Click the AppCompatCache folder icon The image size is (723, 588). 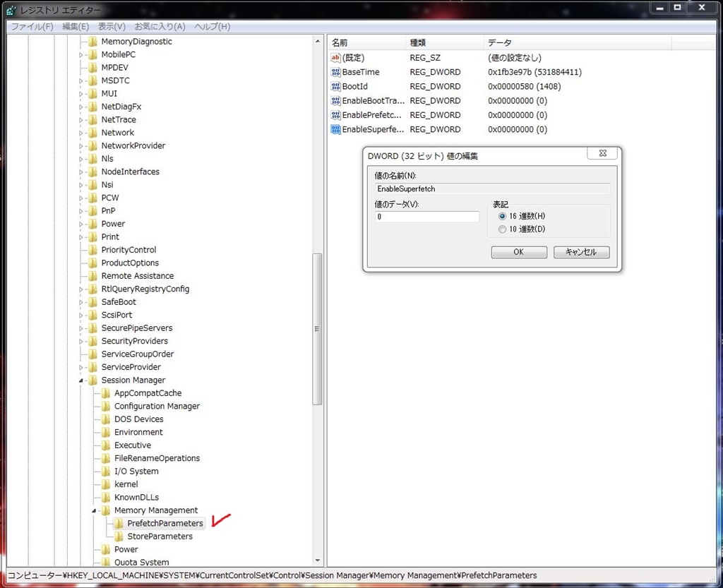point(106,392)
